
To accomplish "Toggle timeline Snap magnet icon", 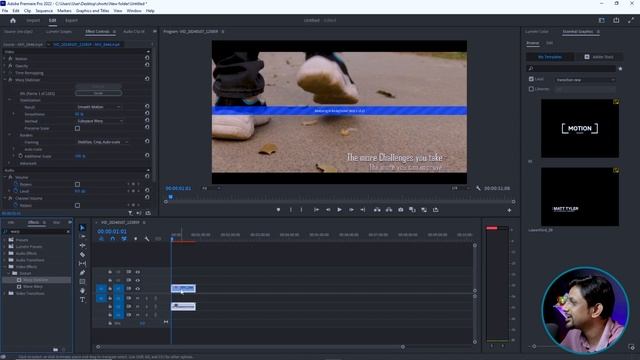I will [x=113, y=239].
